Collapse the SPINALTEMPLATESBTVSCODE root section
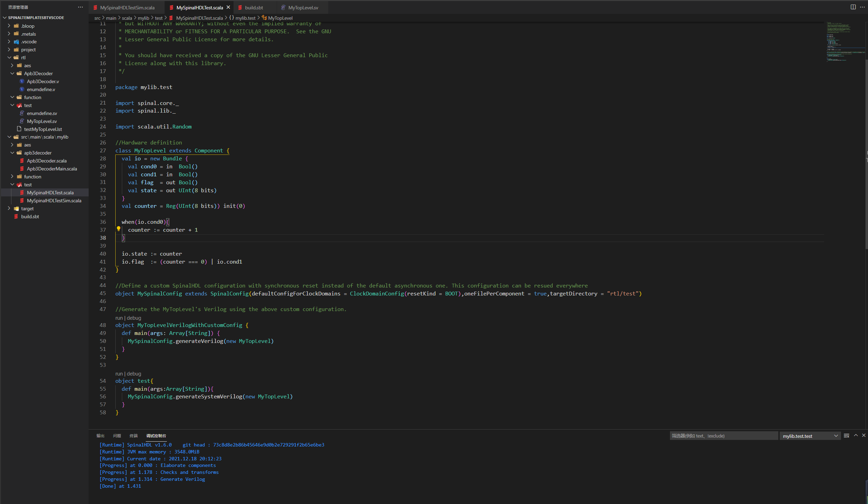 click(x=36, y=18)
